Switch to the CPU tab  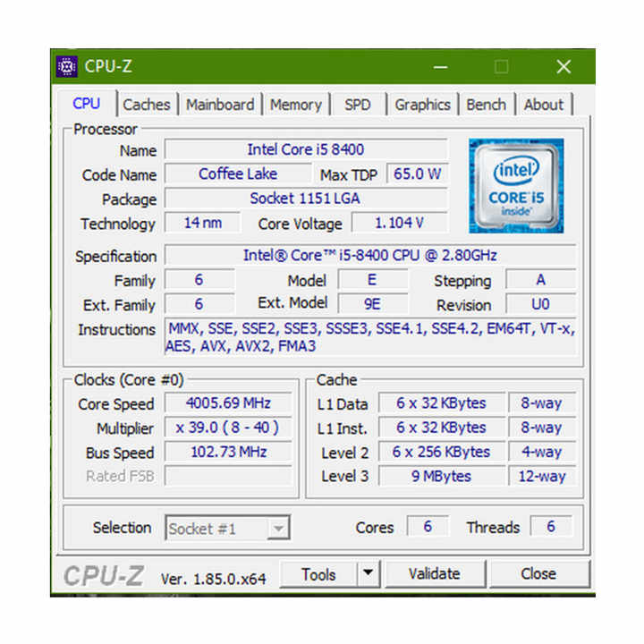pyautogui.click(x=86, y=104)
